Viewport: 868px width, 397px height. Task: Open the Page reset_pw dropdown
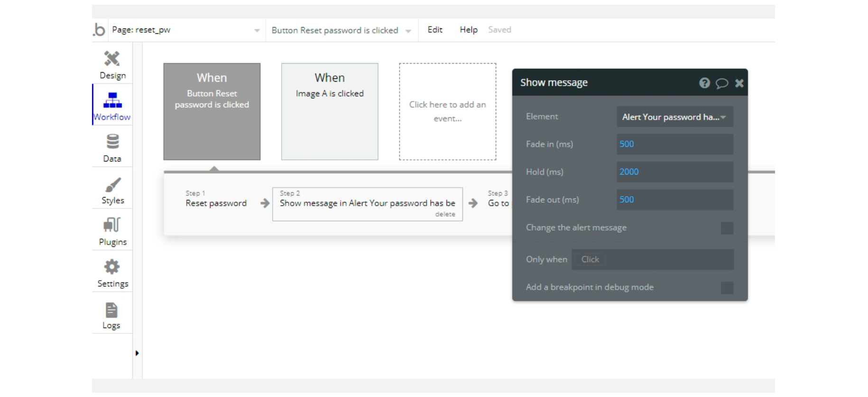pyautogui.click(x=186, y=30)
